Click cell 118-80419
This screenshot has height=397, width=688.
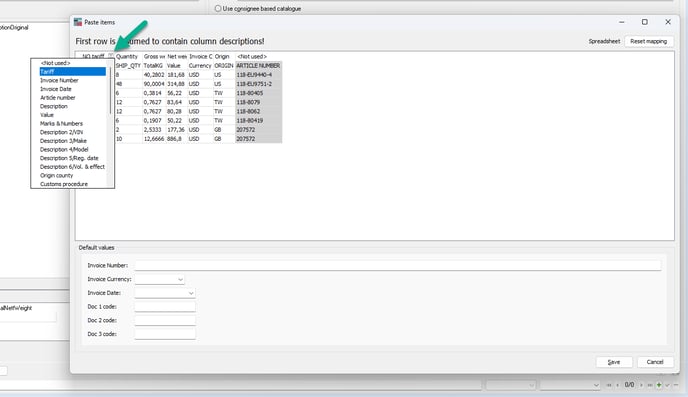point(258,120)
